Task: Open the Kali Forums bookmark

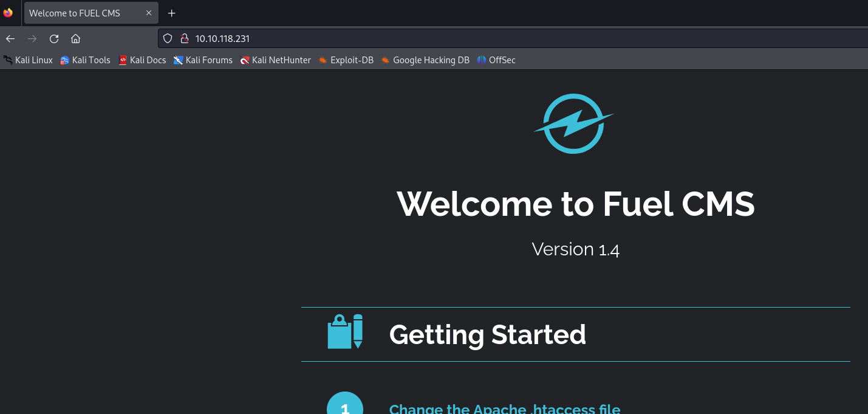Action: click(x=203, y=60)
